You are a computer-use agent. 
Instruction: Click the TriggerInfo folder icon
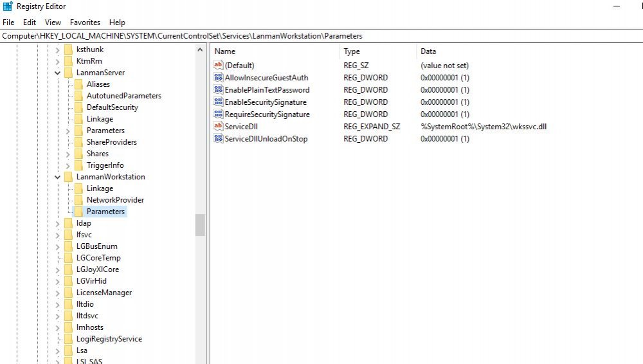coord(78,165)
